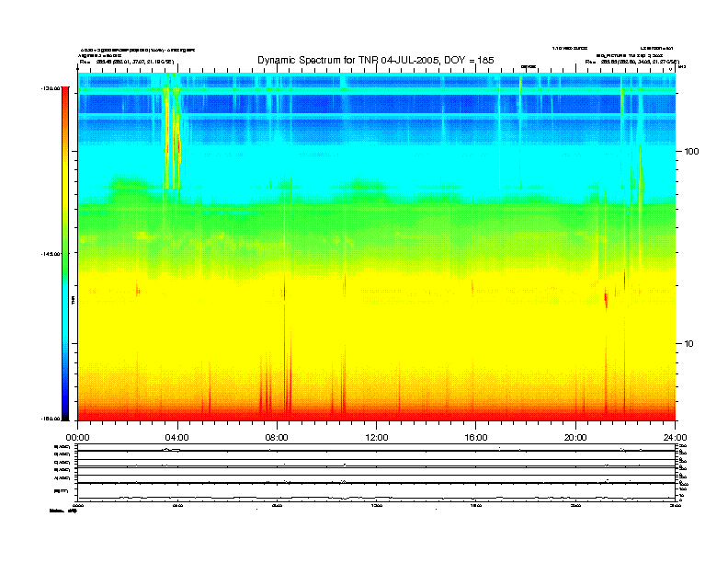Viewport: 728px width, 563px height.
Task: Click the "-160.00" color scale label
Action: [x=51, y=419]
